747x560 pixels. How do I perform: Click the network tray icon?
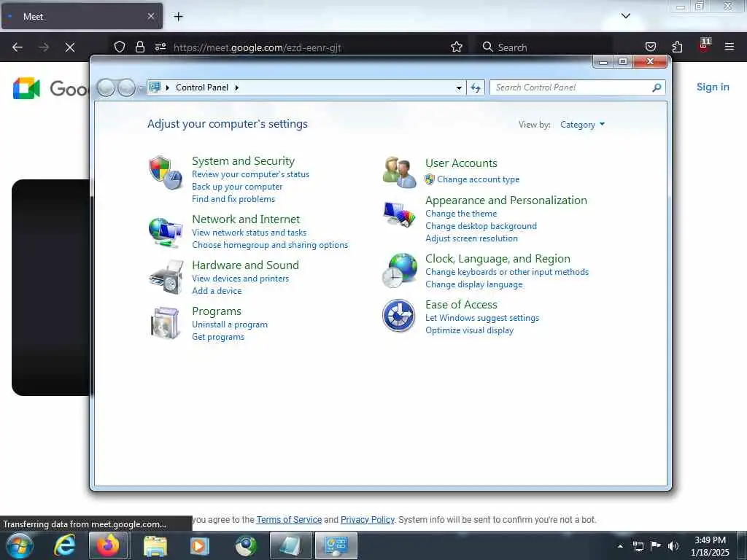point(638,546)
